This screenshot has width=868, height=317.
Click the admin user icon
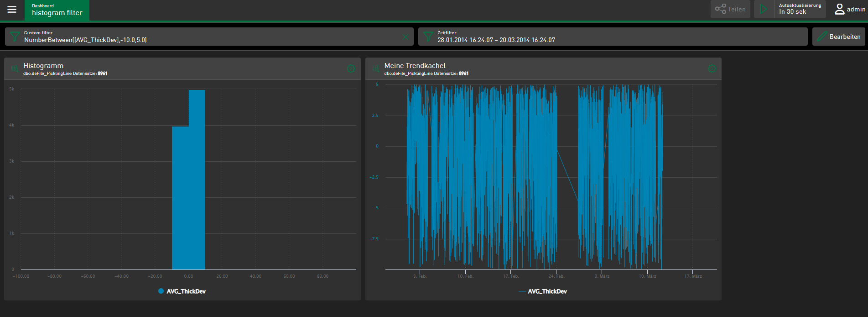(839, 9)
